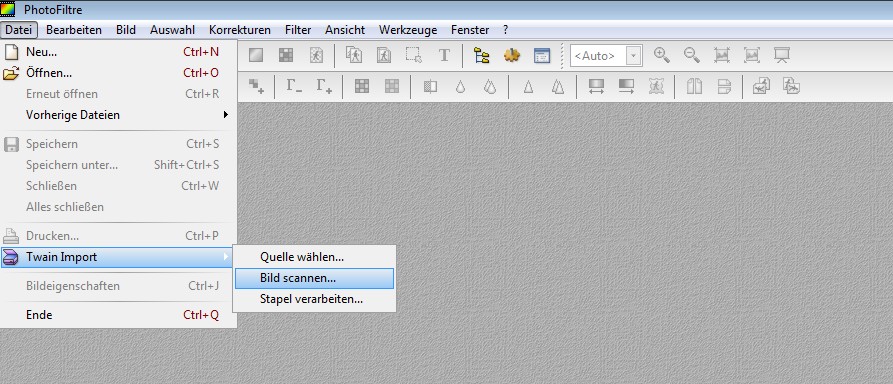Click the RGB color mode icon

click(256, 55)
